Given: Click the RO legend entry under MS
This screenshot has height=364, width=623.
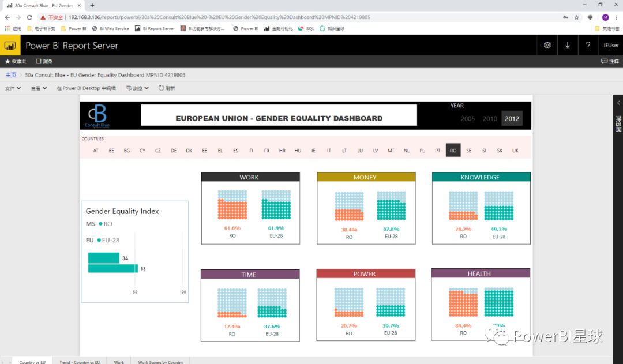Looking at the screenshot, I should click(106, 224).
